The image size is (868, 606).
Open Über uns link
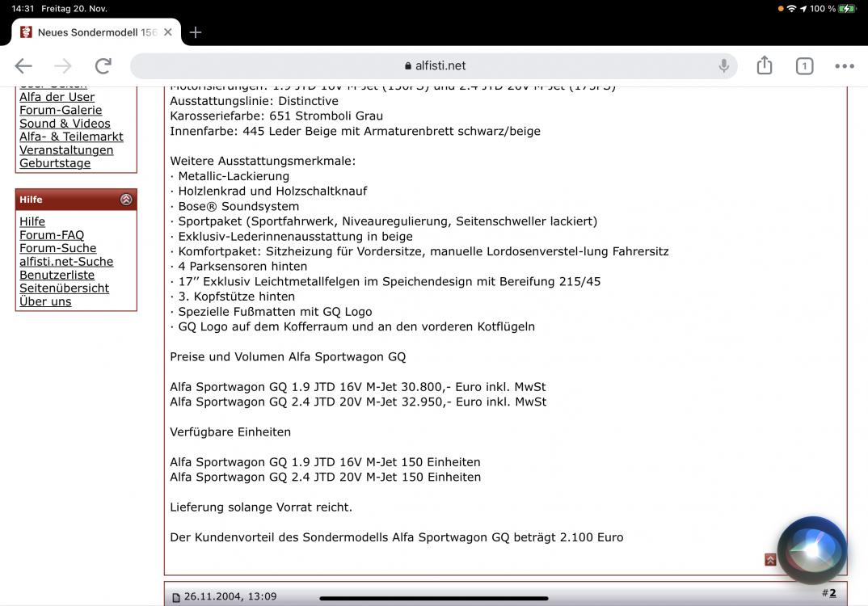tap(45, 301)
